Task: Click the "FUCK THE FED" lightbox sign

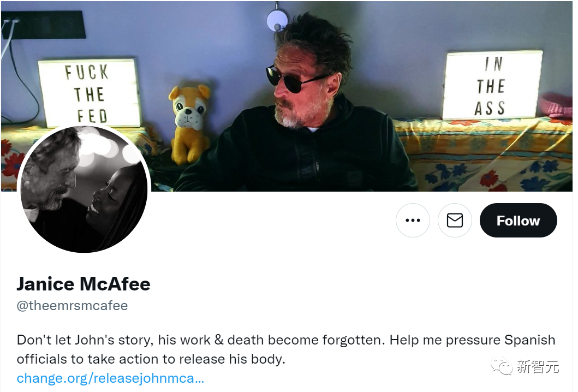Action: 88,93
